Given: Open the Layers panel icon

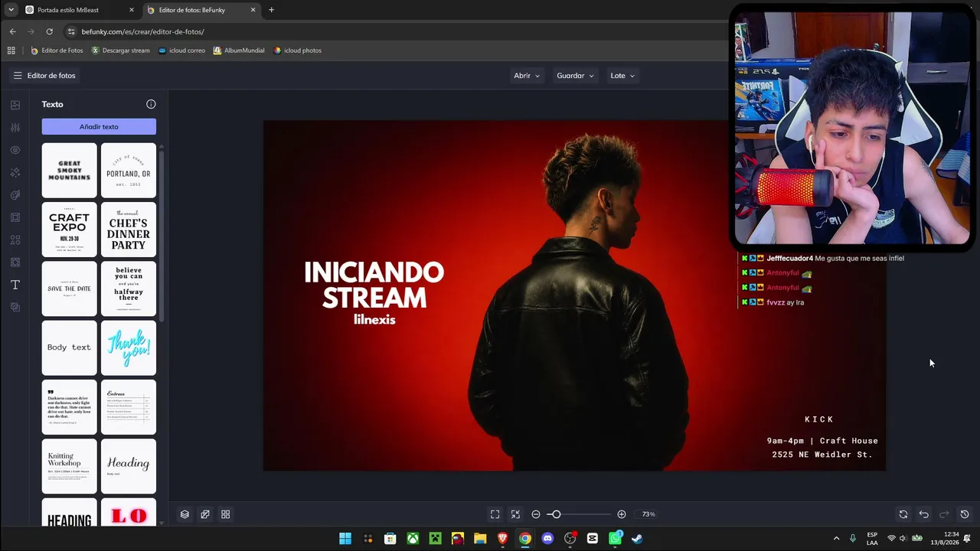Looking at the screenshot, I should [x=185, y=514].
